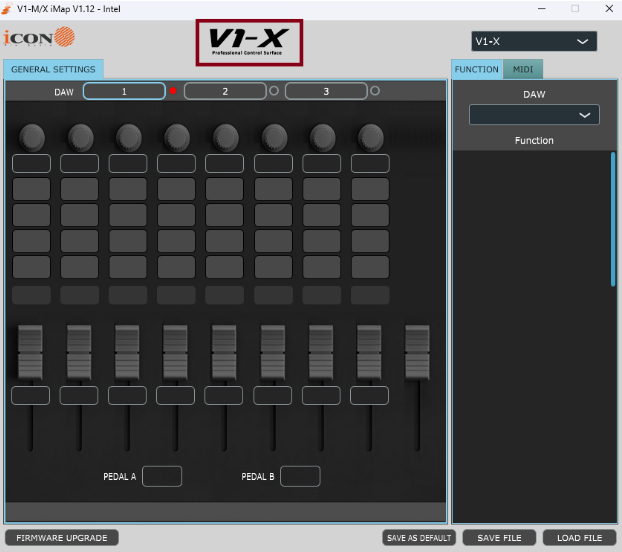Viewport: 622px width, 552px height.
Task: Select the seventh rotary knob from left
Action: pos(322,138)
